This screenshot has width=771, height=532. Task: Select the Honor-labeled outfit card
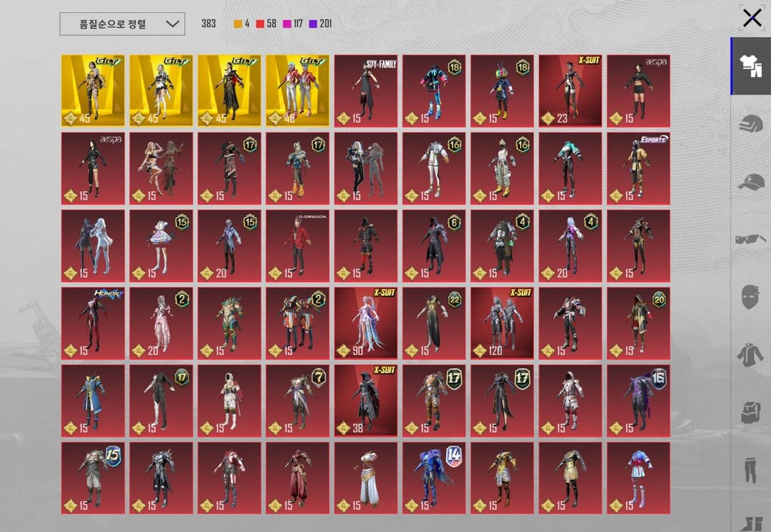(x=93, y=323)
